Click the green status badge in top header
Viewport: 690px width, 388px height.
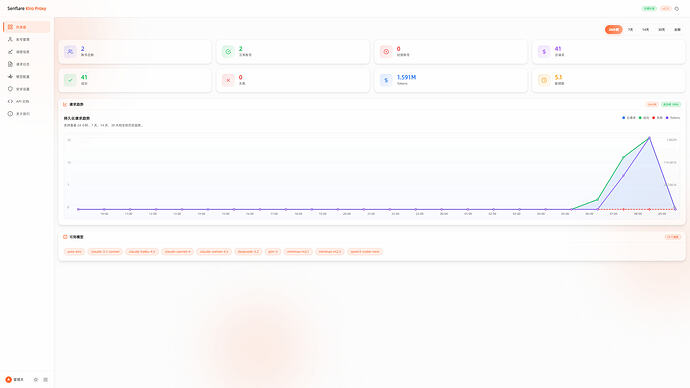(649, 8)
